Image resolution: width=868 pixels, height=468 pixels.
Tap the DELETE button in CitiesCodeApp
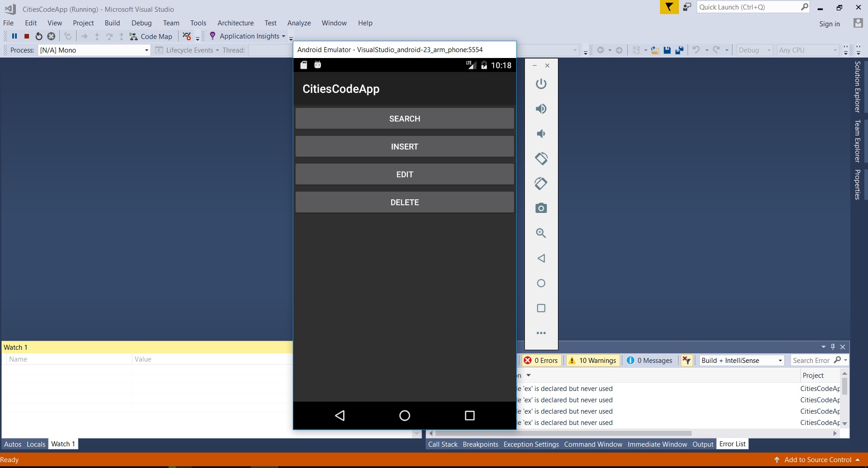click(405, 203)
